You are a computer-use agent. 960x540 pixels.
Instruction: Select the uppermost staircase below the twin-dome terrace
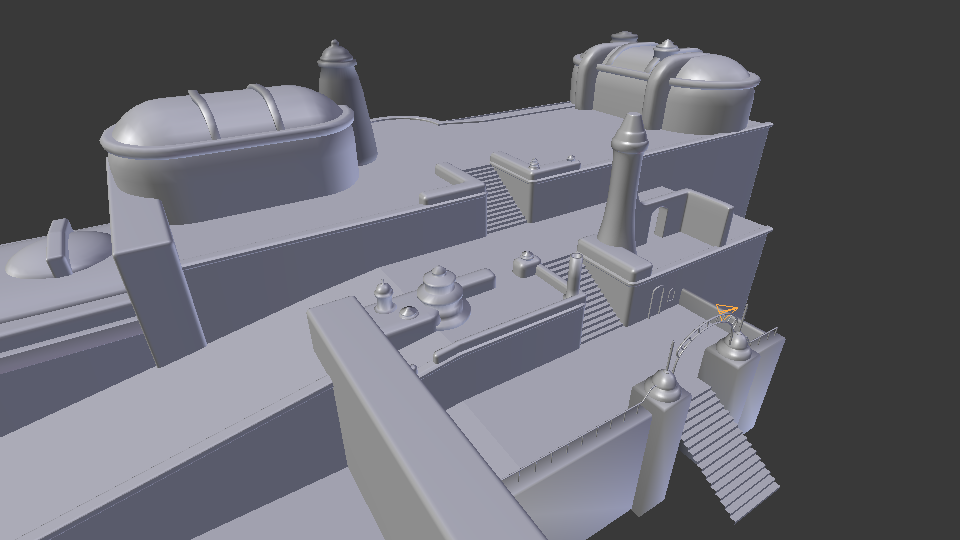pyautogui.click(x=499, y=199)
